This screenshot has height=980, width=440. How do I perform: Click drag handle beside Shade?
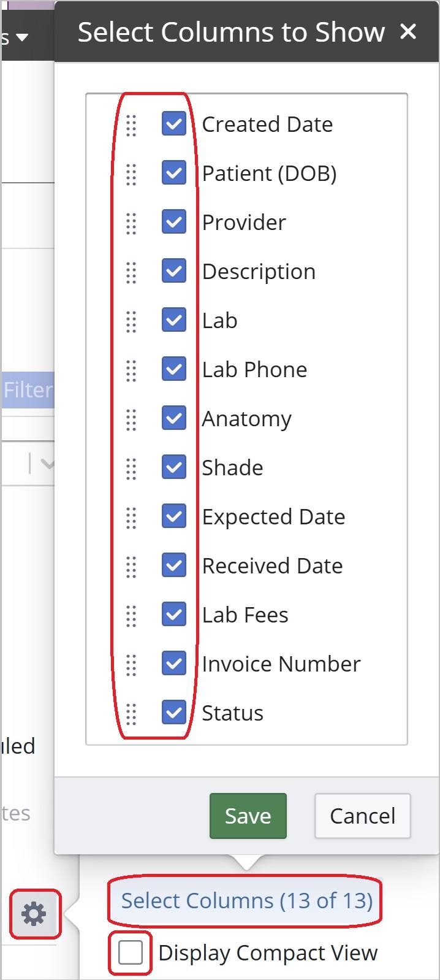click(x=131, y=469)
